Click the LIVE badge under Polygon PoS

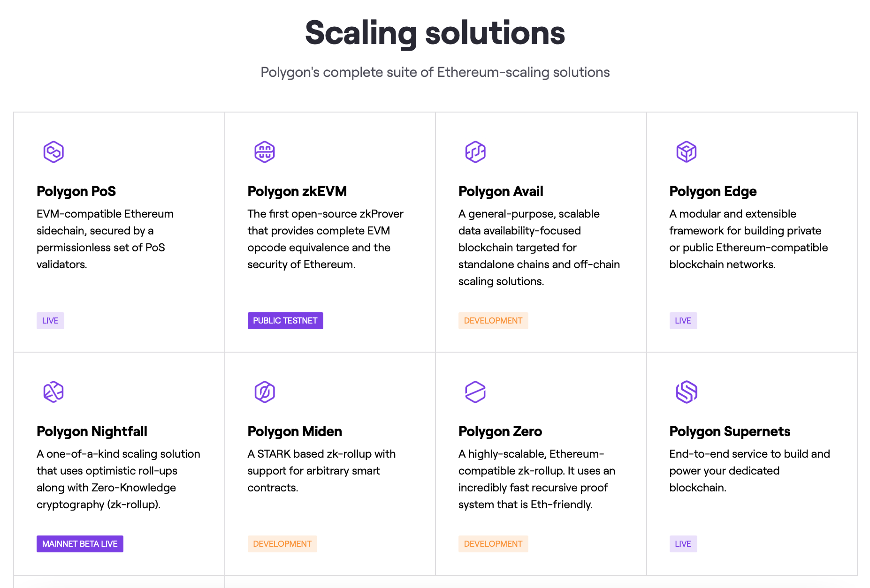coord(50,321)
